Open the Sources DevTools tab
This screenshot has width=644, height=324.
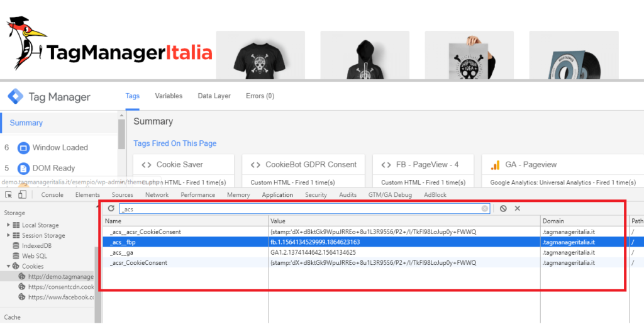click(123, 194)
